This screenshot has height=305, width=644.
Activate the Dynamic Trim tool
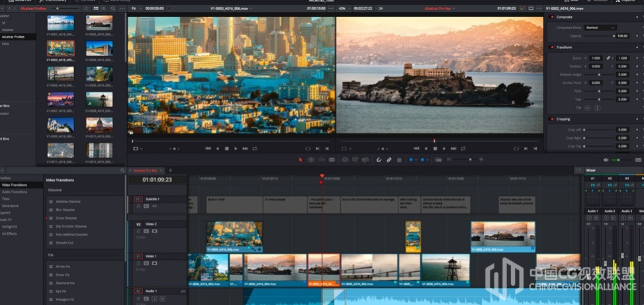pyautogui.click(x=321, y=159)
